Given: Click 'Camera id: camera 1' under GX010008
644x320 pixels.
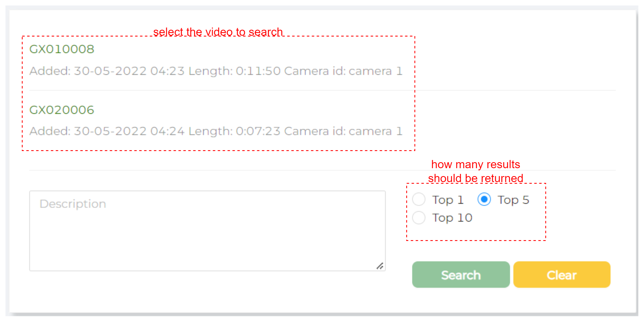Looking at the screenshot, I should click(343, 71).
